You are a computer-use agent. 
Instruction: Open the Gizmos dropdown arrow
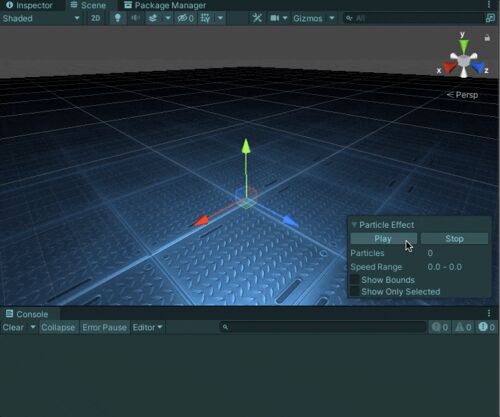(332, 18)
